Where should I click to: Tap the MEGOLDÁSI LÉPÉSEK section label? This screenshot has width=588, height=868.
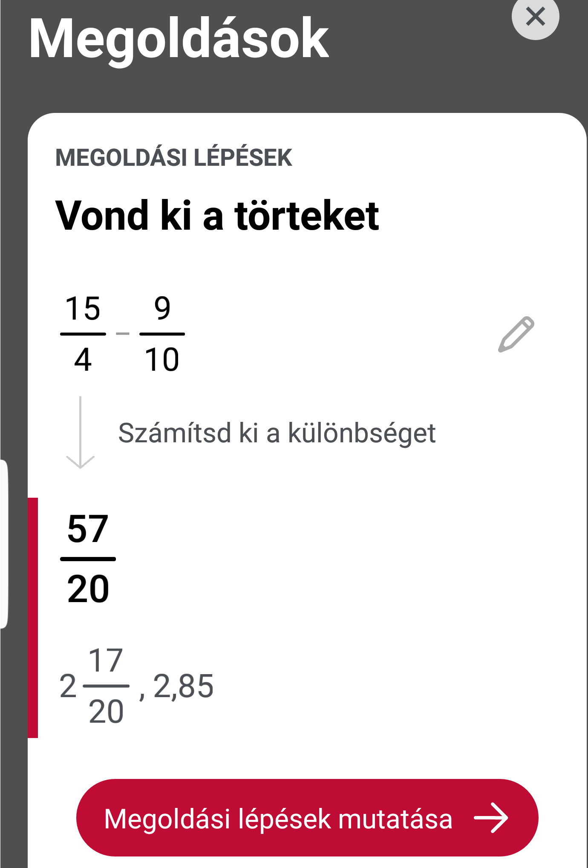click(173, 158)
